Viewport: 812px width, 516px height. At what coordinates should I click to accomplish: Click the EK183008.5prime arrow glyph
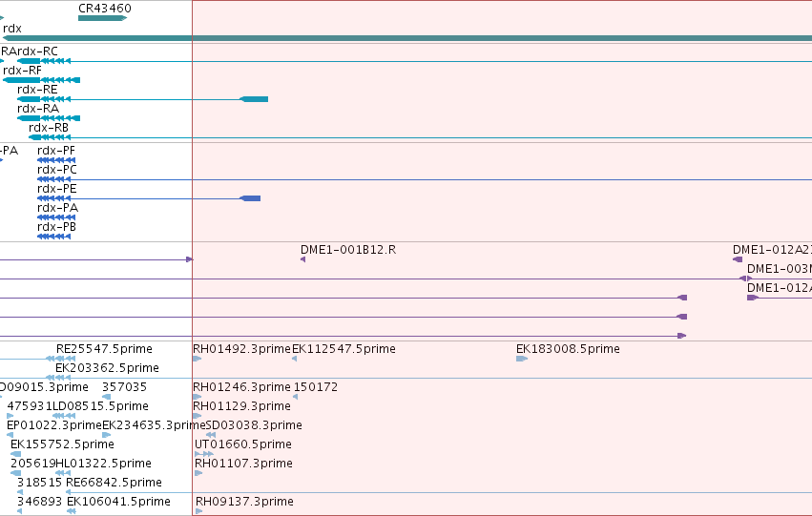[522, 359]
